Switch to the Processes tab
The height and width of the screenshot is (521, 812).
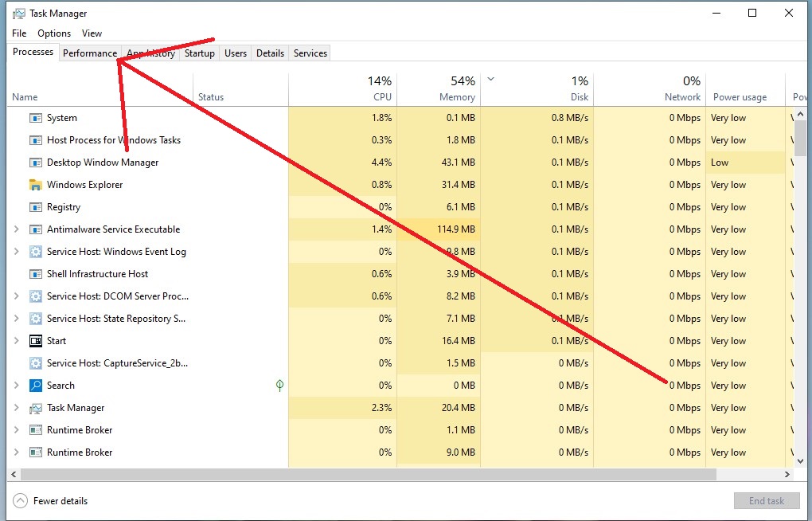(x=33, y=52)
